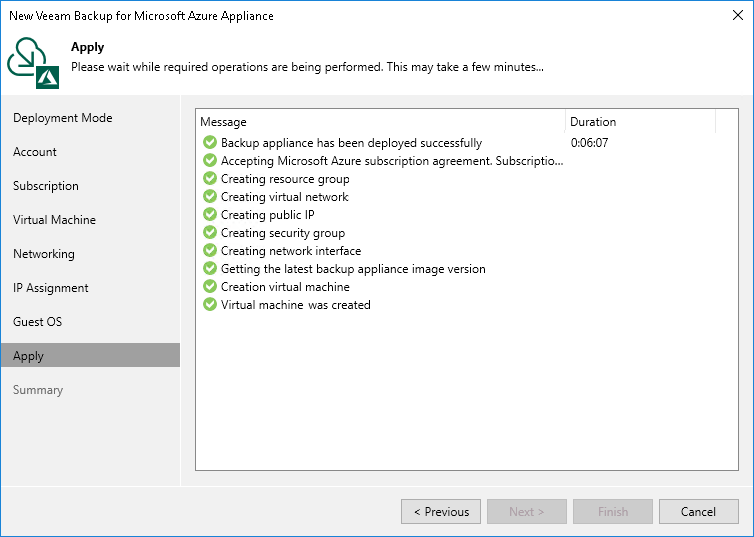754x537 pixels.
Task: Click the status icon for 'Creating network interface'
Action: tap(210, 251)
